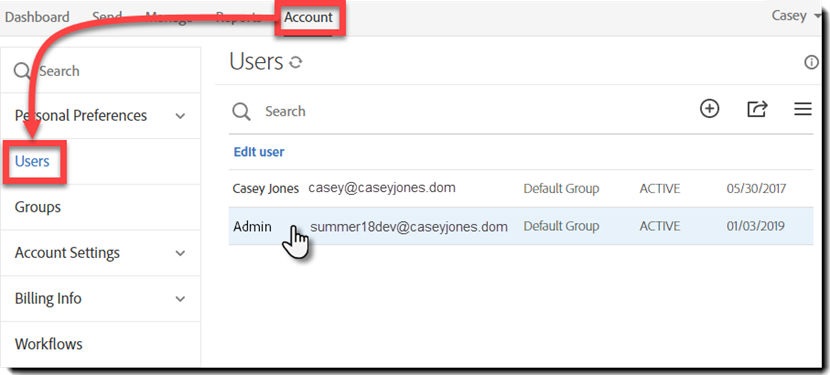Click the info icon at top right
Viewport: 830px width, 375px height.
click(811, 62)
